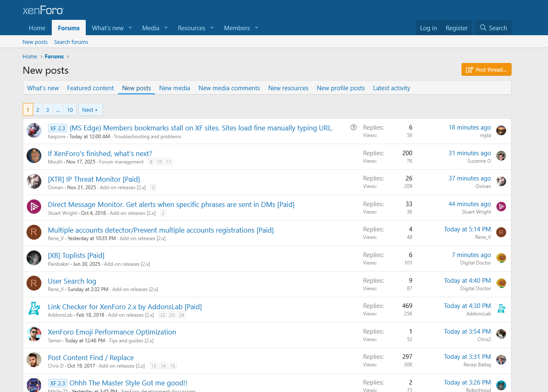Select the Featured content tab
Screen dimensions: 548x392
pyautogui.click(x=90, y=88)
